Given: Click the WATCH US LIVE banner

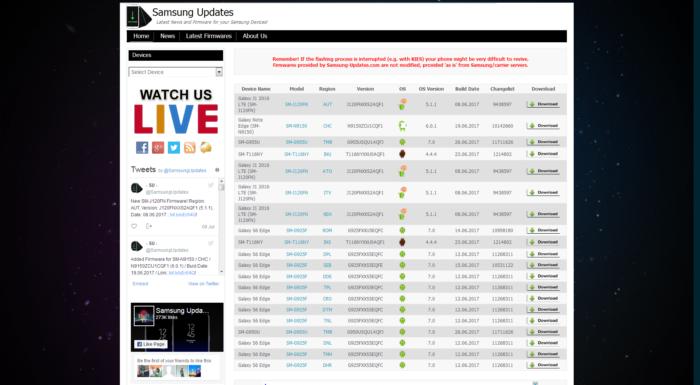Looking at the screenshot, I should click(176, 111).
